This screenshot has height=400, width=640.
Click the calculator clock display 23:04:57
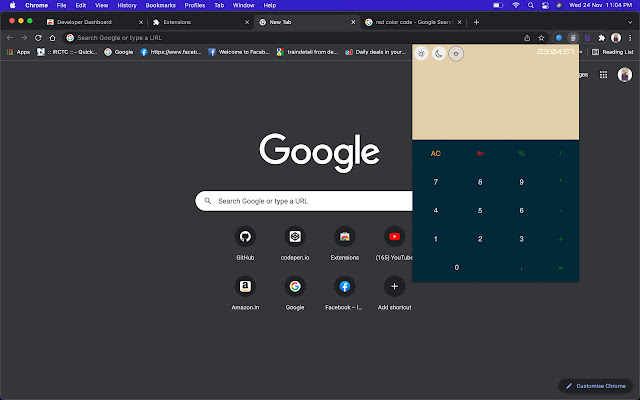point(556,51)
